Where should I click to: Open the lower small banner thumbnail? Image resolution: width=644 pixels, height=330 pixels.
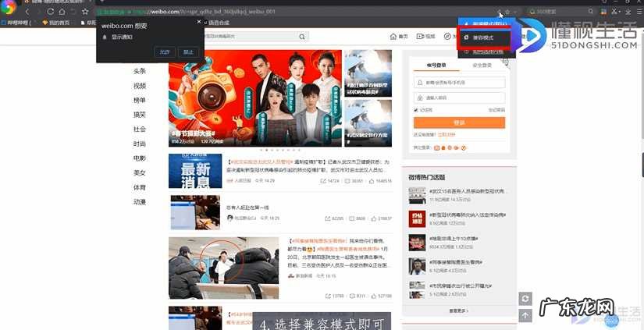pyautogui.click(x=368, y=123)
